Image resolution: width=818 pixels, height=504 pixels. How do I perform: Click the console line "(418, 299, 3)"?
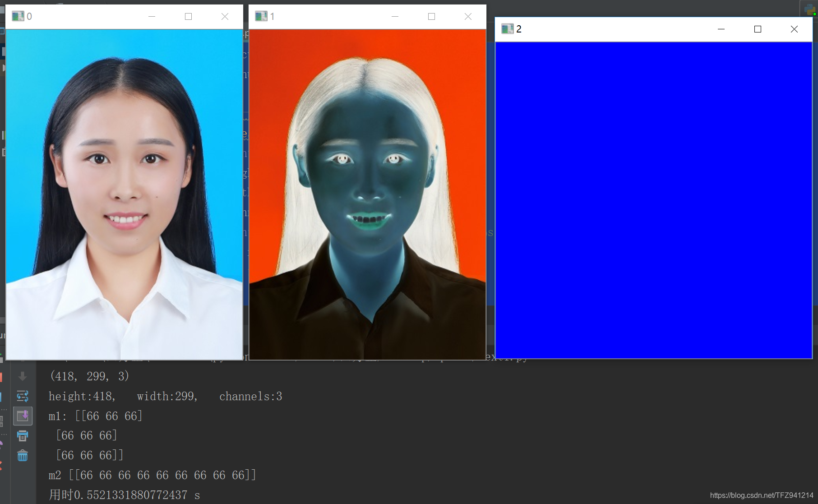pos(89,376)
